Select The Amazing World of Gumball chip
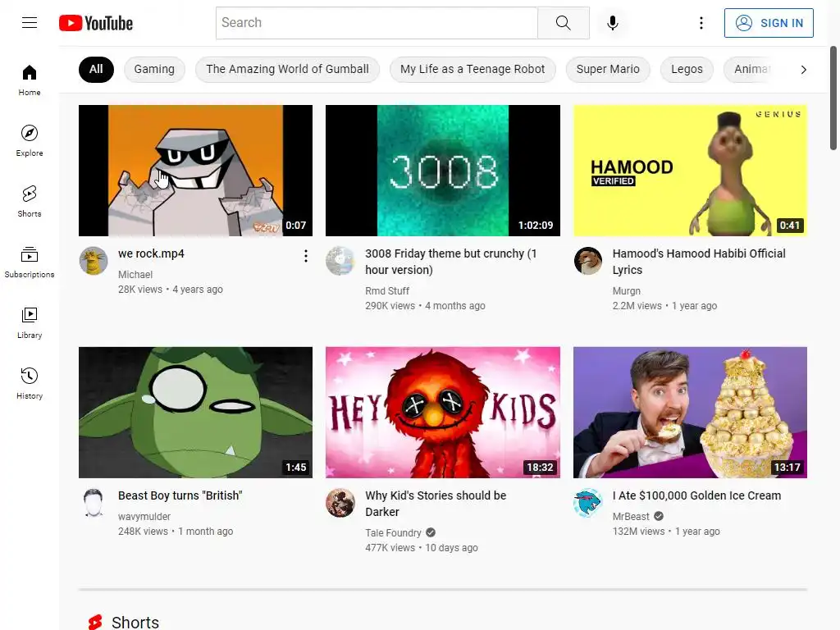The image size is (840, 630). 287,69
